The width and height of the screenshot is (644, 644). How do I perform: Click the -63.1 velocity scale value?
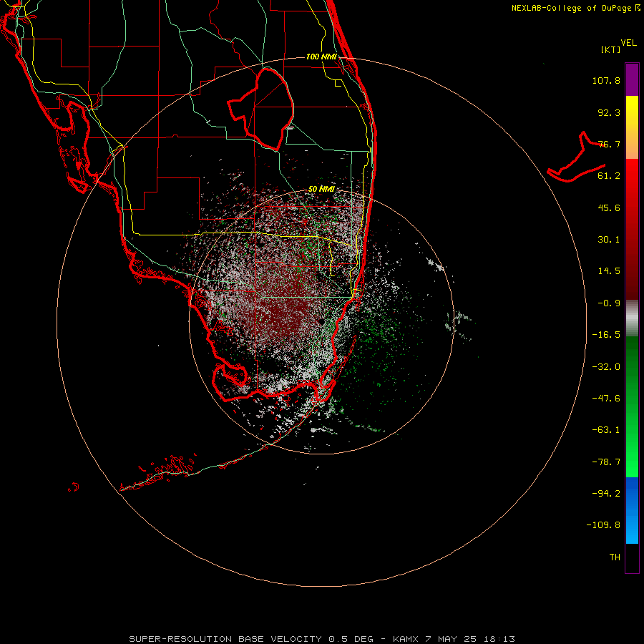click(x=606, y=430)
